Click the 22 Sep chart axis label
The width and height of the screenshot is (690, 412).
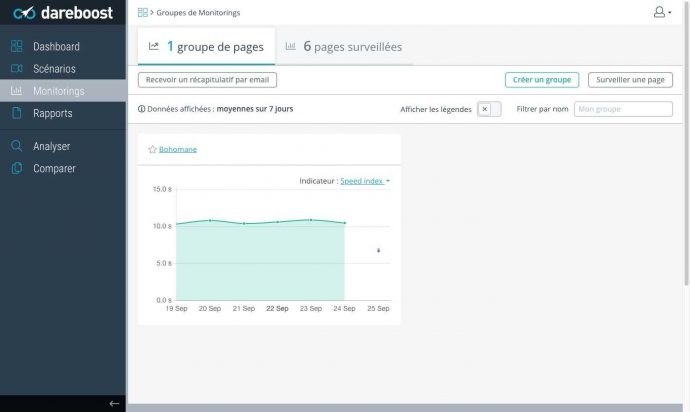click(277, 308)
